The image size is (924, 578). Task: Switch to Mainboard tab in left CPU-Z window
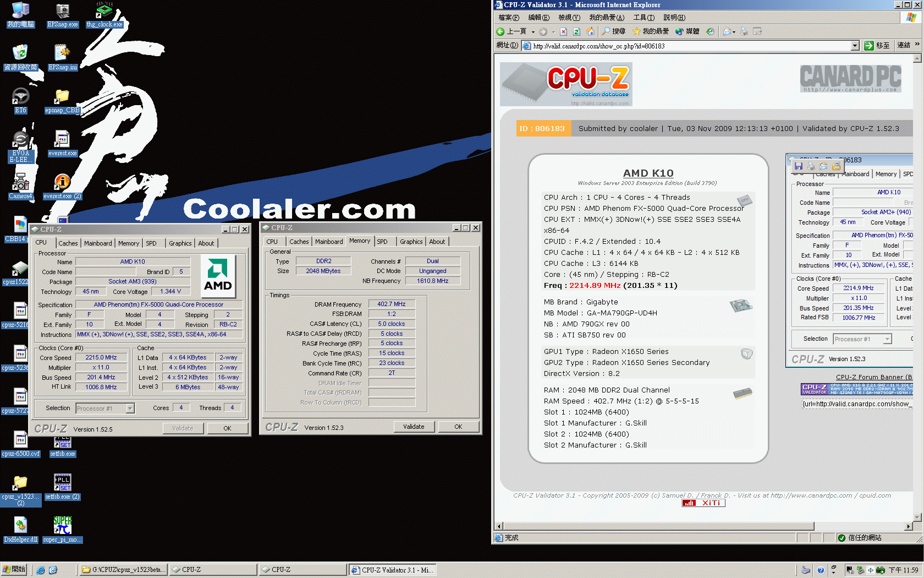pyautogui.click(x=98, y=243)
